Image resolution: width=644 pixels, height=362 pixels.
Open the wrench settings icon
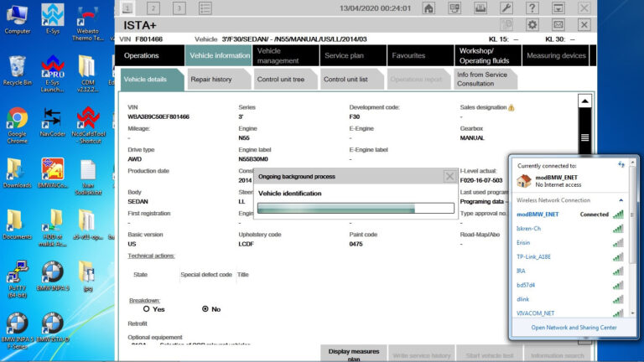click(507, 8)
